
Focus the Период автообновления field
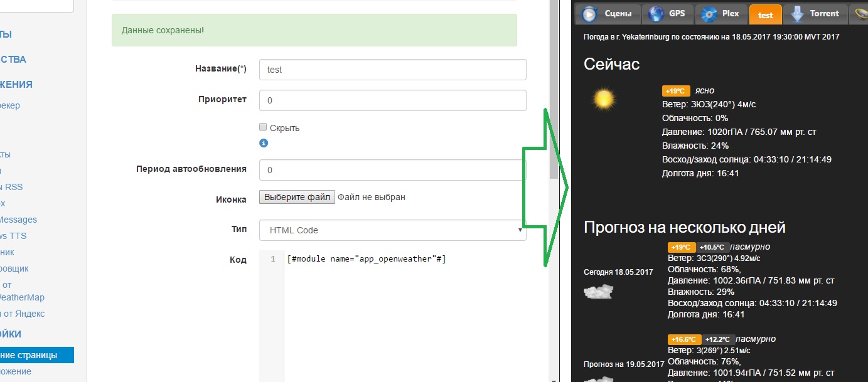point(392,170)
